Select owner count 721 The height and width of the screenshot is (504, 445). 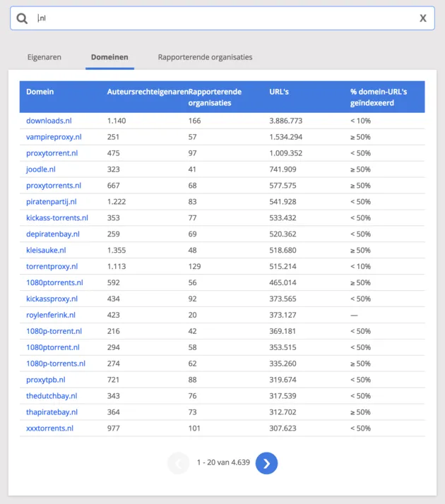[x=113, y=380]
